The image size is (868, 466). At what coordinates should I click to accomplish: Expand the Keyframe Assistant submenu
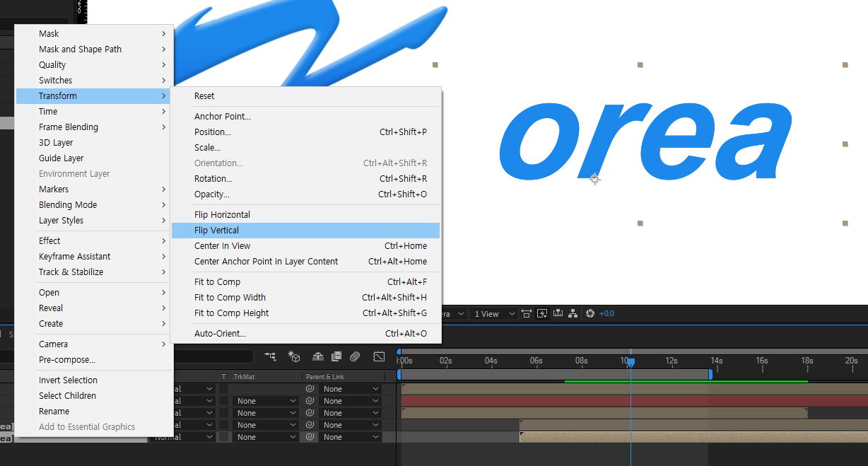point(94,256)
